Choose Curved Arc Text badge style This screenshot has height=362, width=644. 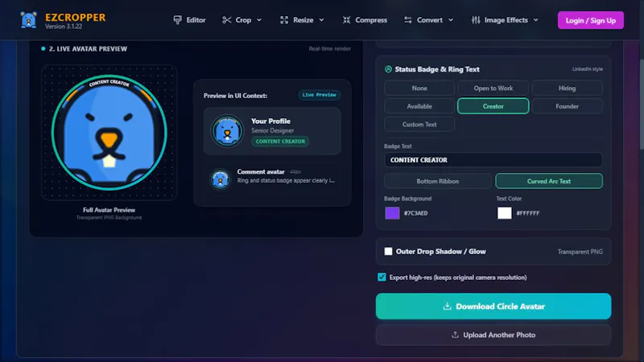549,181
